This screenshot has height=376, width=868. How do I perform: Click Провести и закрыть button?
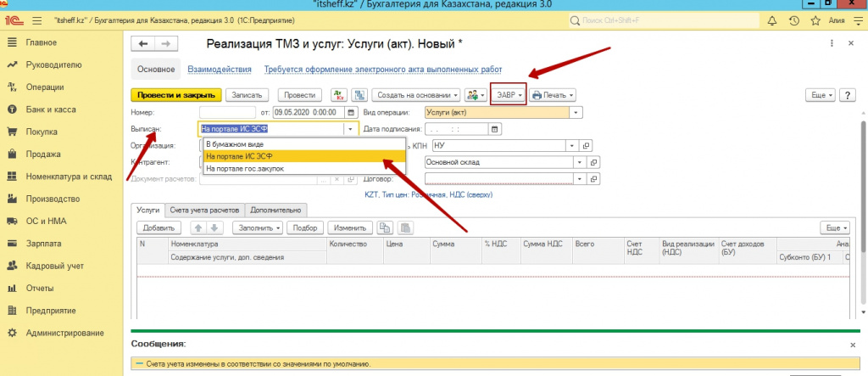click(176, 95)
